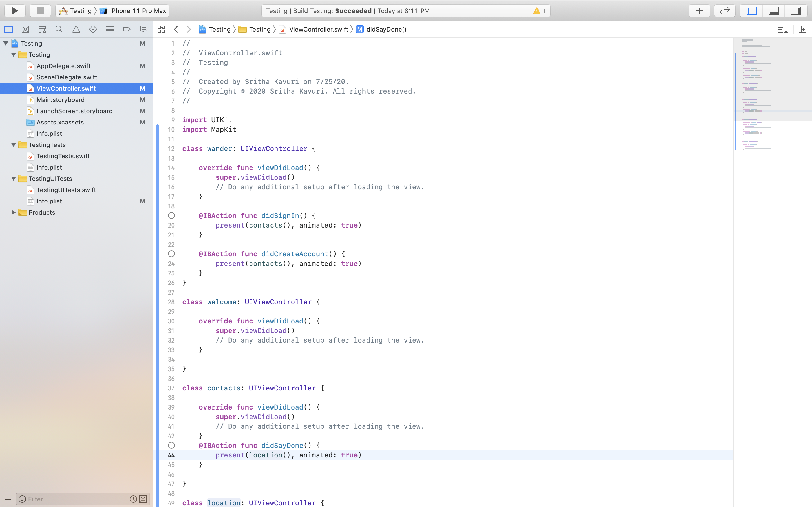Click the navigator Filter field
812x507 pixels.
click(77, 499)
